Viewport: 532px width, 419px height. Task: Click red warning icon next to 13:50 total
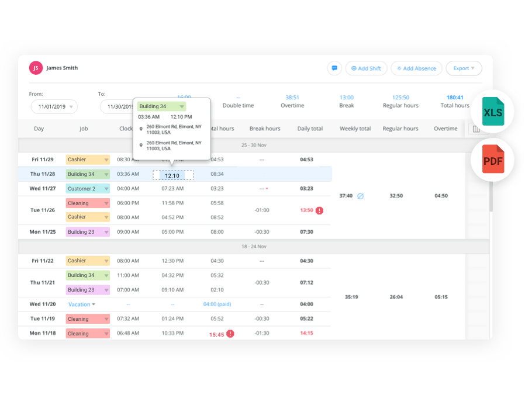coord(319,210)
